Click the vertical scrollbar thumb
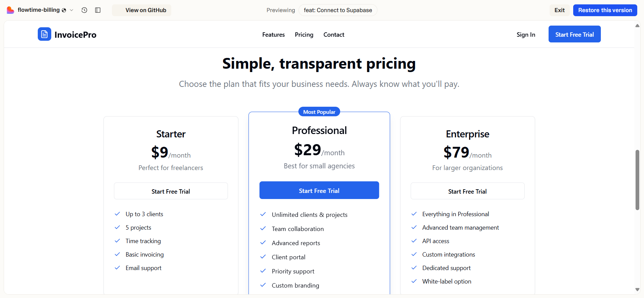The image size is (644, 298). coord(637,180)
